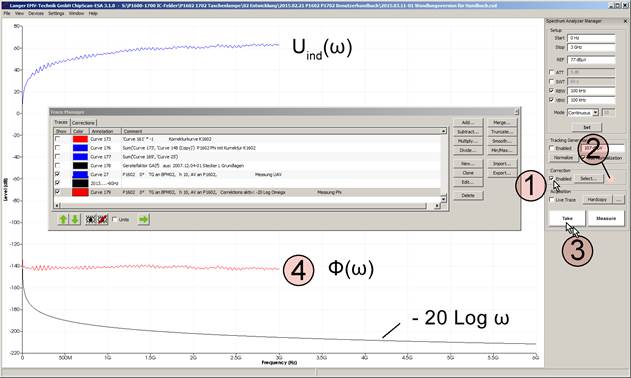Viewport: 631px width, 378px height.
Task: Click the show-all-traces eye icon
Action: click(x=91, y=219)
